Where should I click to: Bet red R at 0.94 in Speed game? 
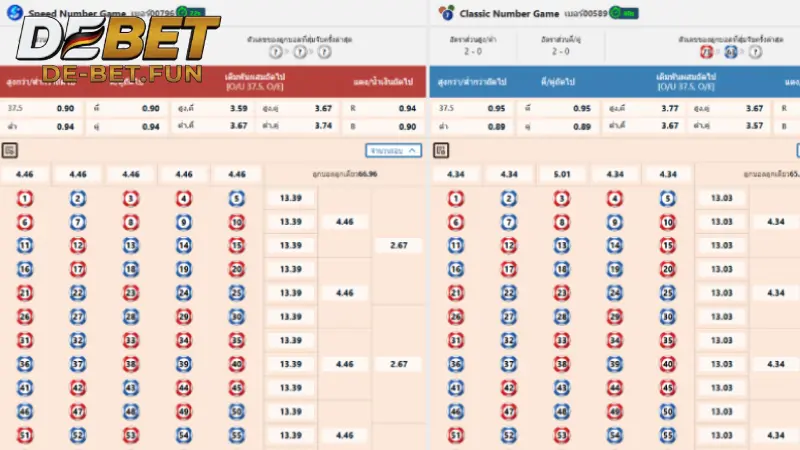click(x=383, y=108)
